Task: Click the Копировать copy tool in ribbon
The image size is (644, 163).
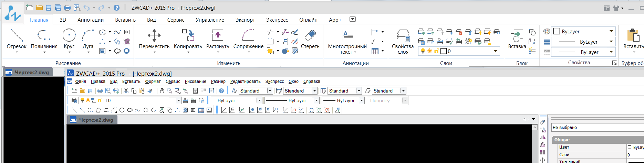Action: [x=188, y=39]
